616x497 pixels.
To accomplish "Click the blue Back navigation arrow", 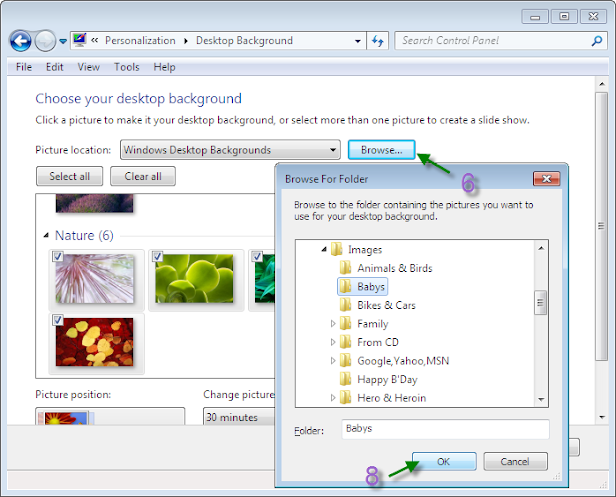I will (x=20, y=41).
